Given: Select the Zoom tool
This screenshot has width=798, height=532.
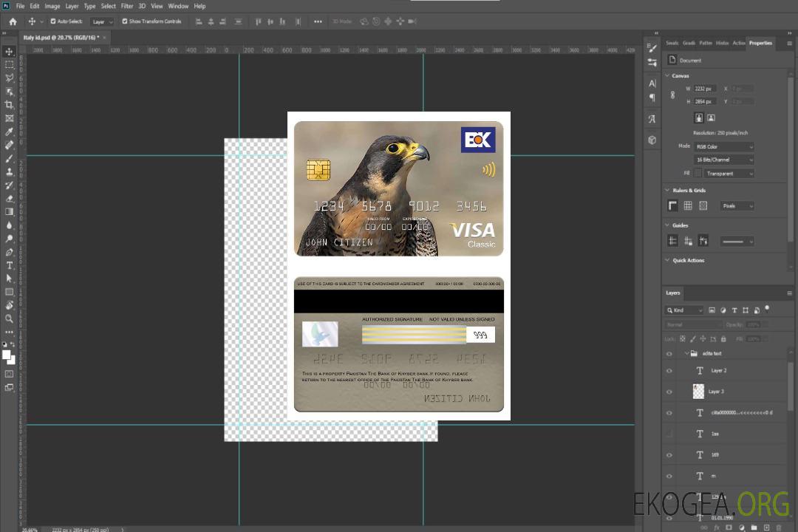Looking at the screenshot, I should pyautogui.click(x=9, y=318).
